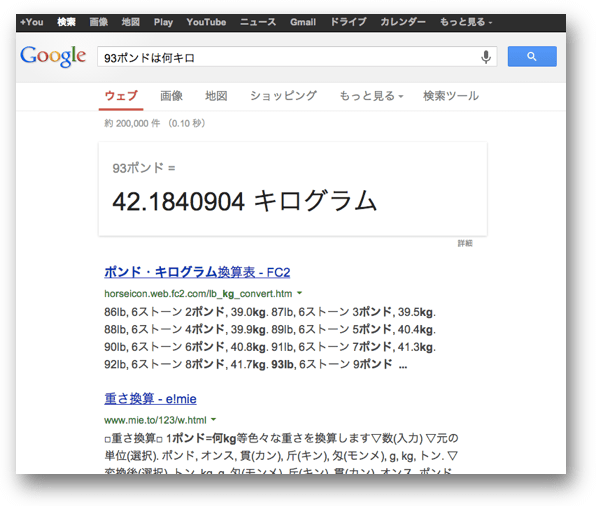Click the Google logo
The width and height of the screenshot is (596, 506).
(x=53, y=57)
